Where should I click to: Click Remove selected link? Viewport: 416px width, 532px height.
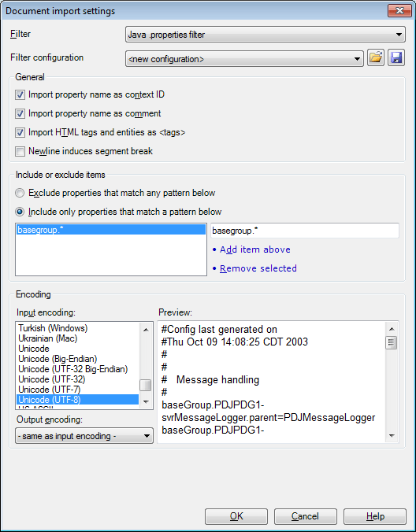[258, 268]
